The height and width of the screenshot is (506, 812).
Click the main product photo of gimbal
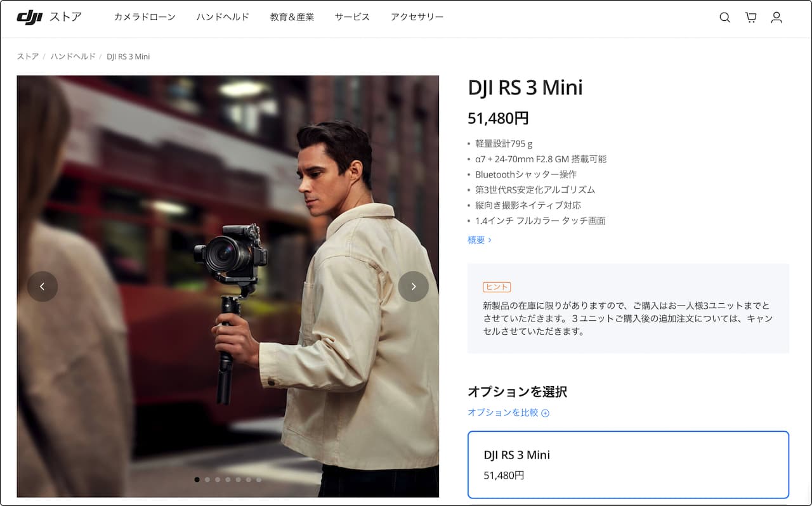pos(228,287)
